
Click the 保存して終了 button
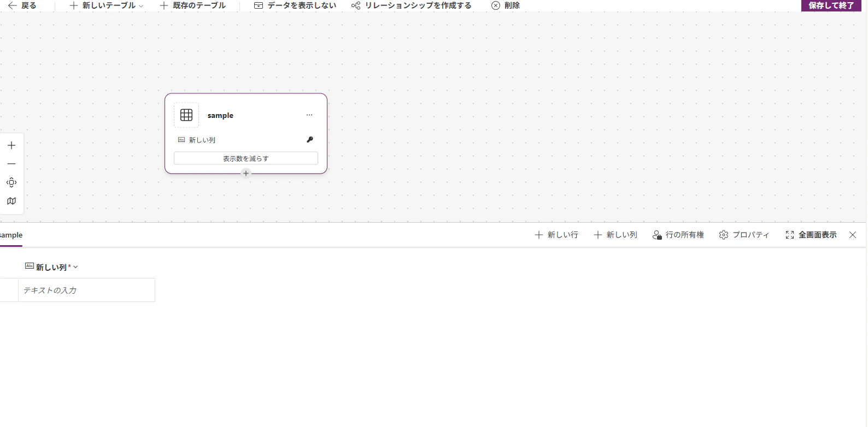[831, 5]
